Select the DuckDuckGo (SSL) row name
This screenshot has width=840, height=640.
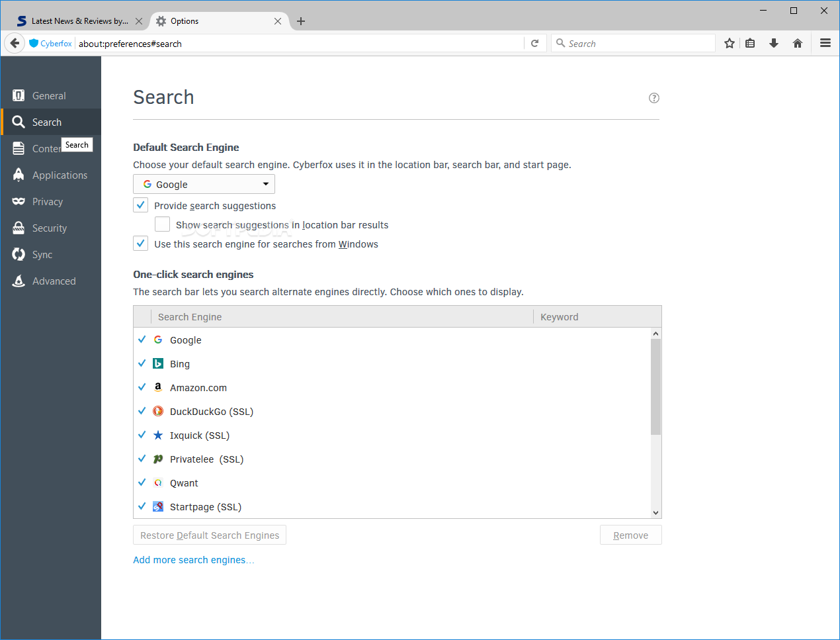point(212,412)
